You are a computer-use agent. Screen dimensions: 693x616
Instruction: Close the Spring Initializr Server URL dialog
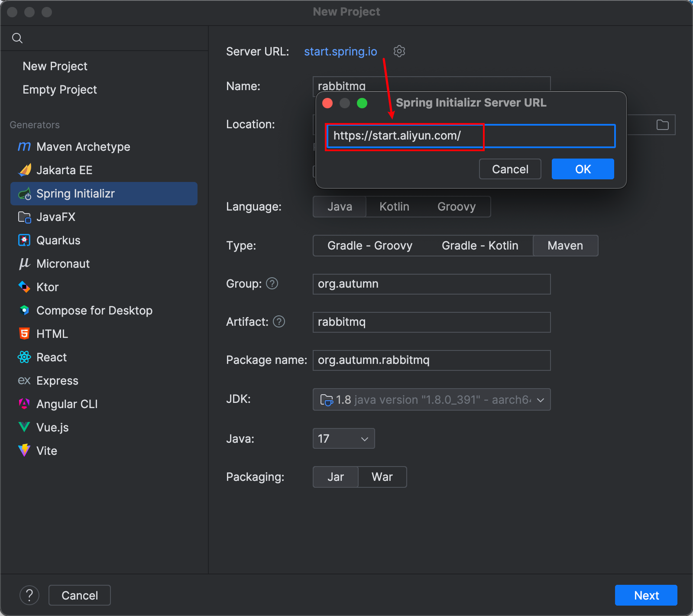[x=327, y=103]
